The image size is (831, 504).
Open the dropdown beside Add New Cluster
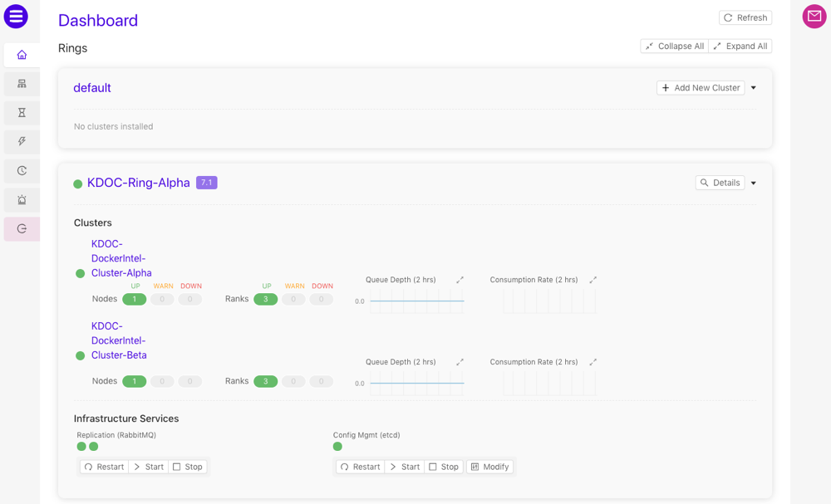[753, 87]
